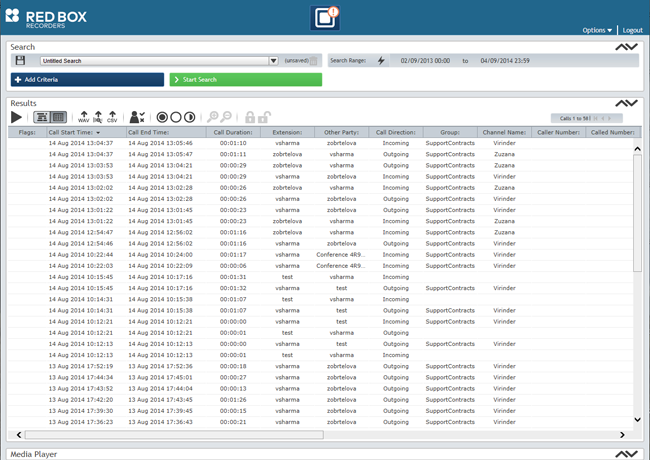Click the user check/cross authorization icon

pos(137,117)
